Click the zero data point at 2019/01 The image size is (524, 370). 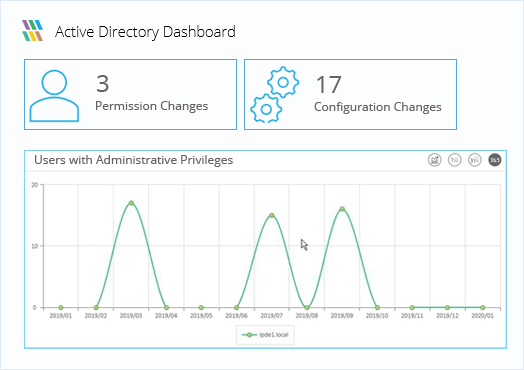point(61,307)
